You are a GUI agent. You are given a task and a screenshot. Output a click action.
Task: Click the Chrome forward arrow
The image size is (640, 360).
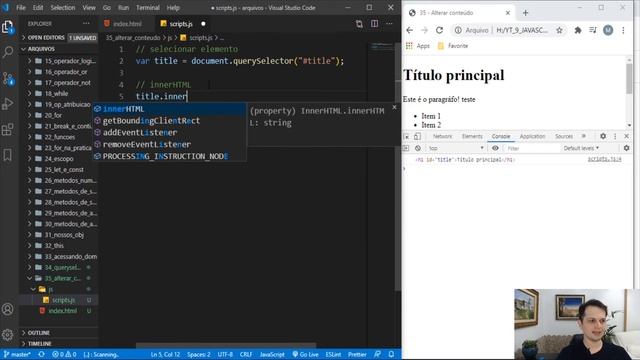424,30
